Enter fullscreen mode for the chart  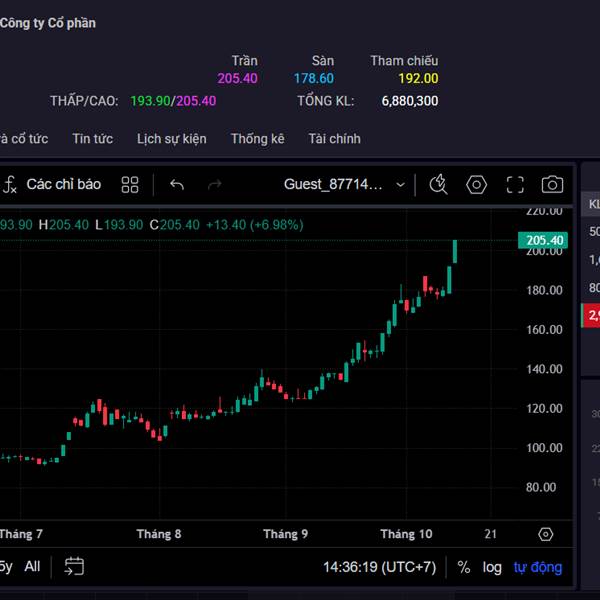point(515,184)
